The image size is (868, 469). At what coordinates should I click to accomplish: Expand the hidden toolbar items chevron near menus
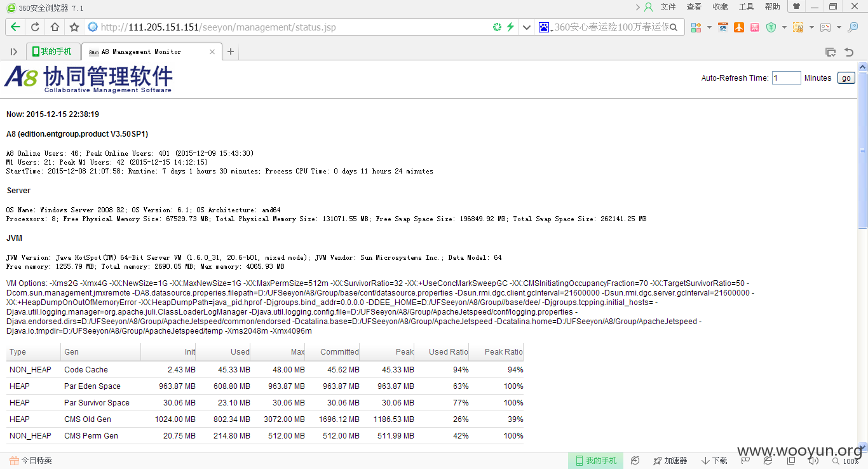point(638,7)
